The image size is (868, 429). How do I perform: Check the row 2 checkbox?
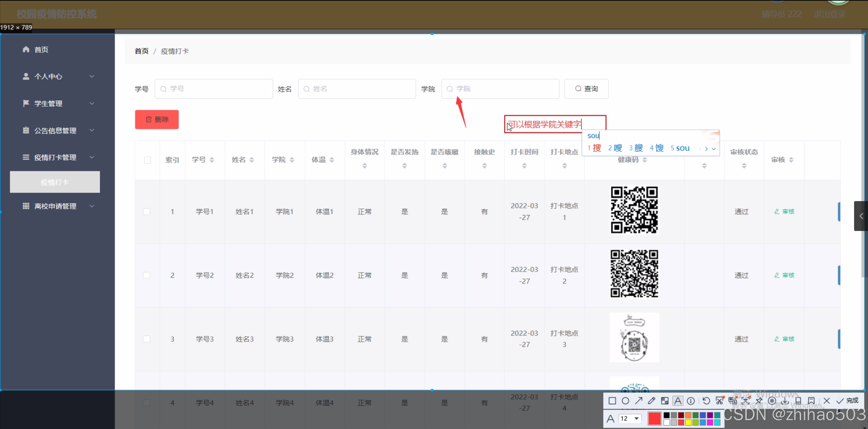147,275
